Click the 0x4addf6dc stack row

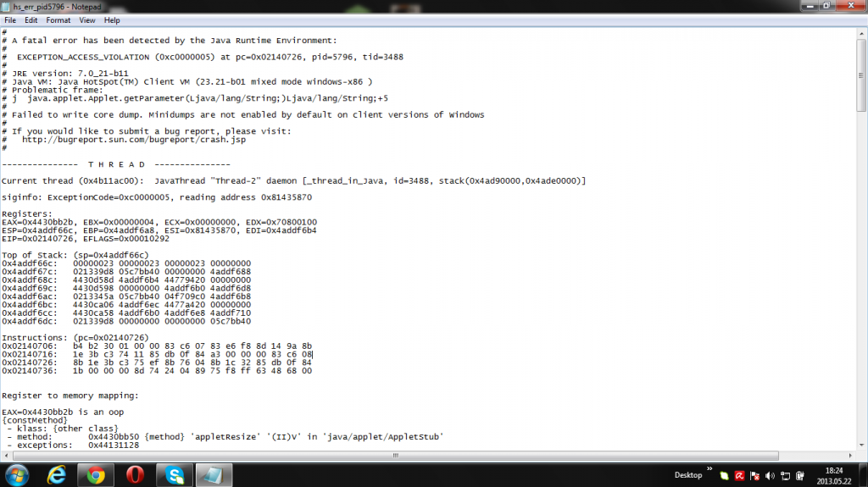(126, 321)
